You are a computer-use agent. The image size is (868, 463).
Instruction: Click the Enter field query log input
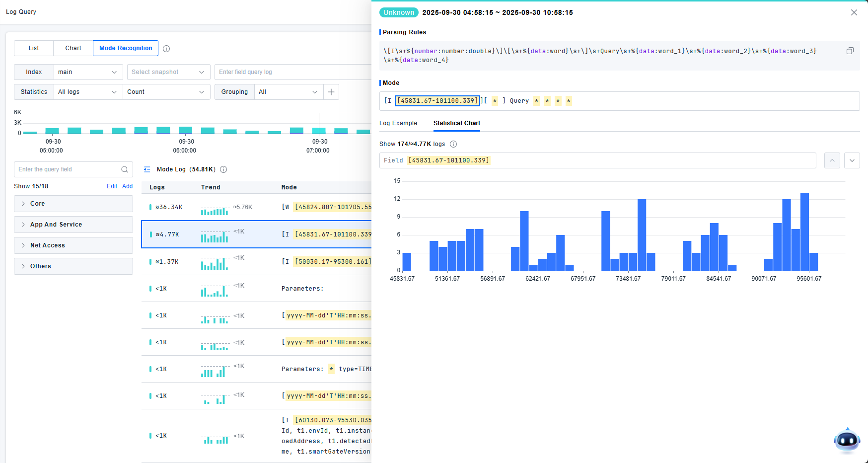click(294, 72)
